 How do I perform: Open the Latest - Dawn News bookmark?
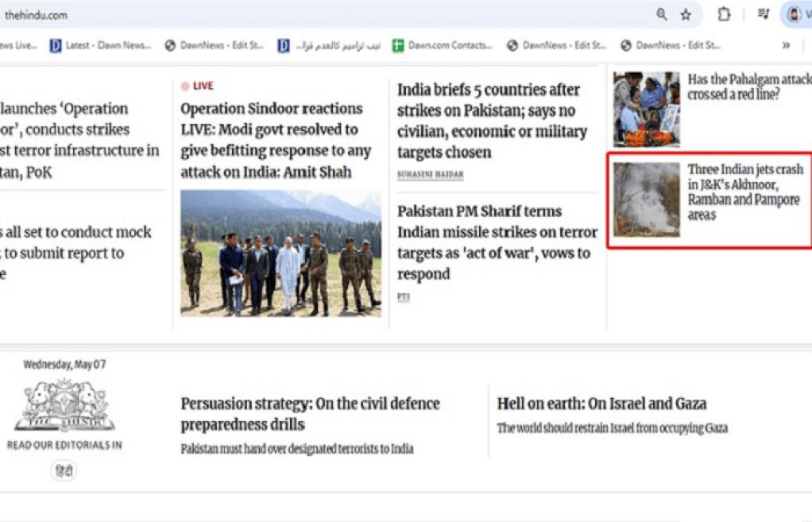pyautogui.click(x=100, y=45)
